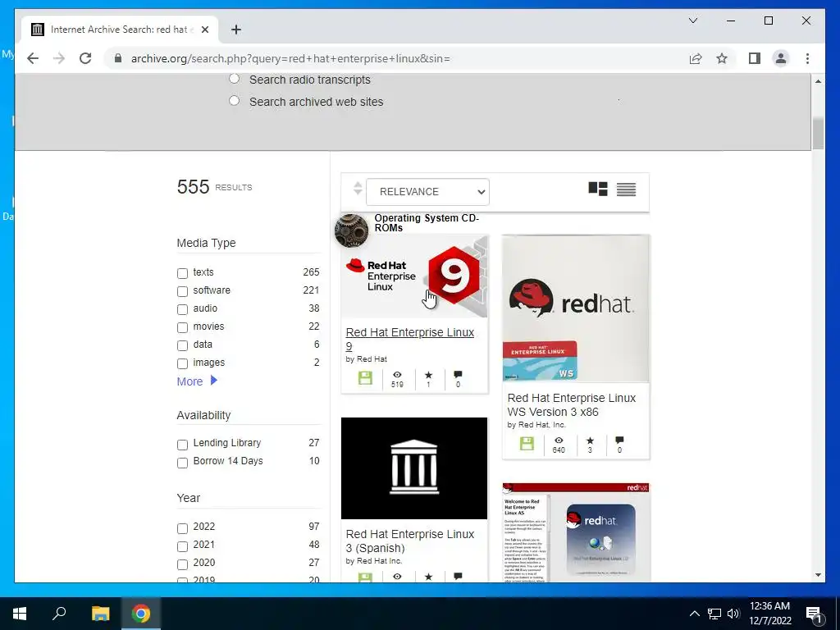Image resolution: width=840 pixels, height=630 pixels.
Task: Expand More media types
Action: click(197, 381)
